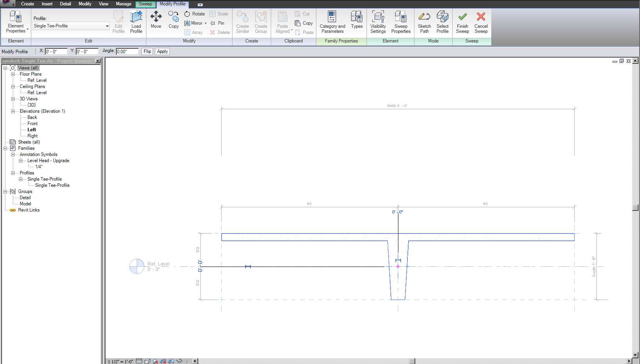Viewport: 640px width, 364px height.
Task: Select Sheets (all) in project browser
Action: pos(29,142)
